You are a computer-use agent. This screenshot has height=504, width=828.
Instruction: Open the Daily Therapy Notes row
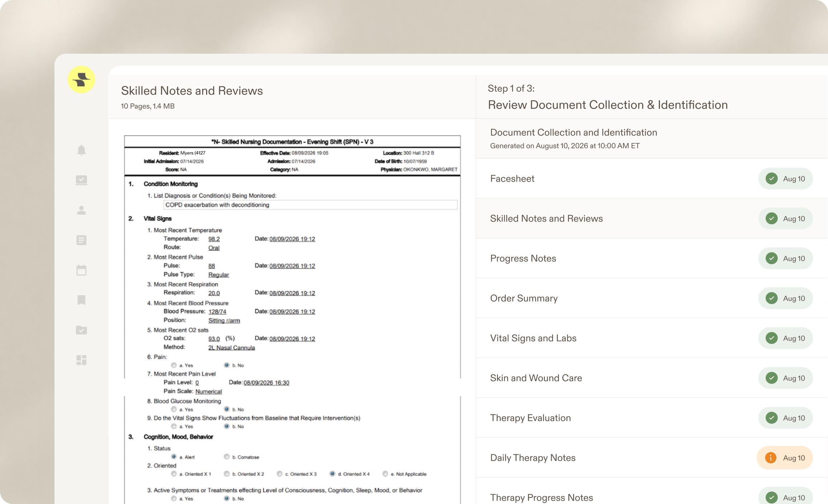click(652, 458)
